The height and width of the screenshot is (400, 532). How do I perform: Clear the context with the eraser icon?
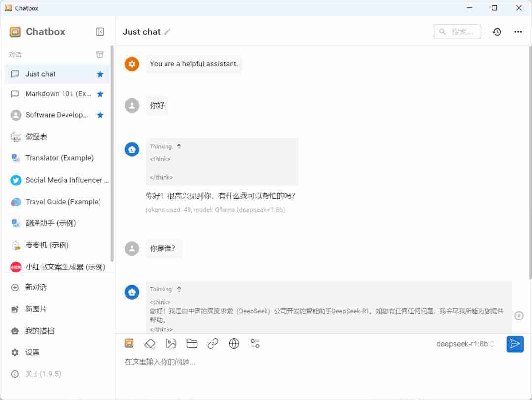click(x=150, y=343)
